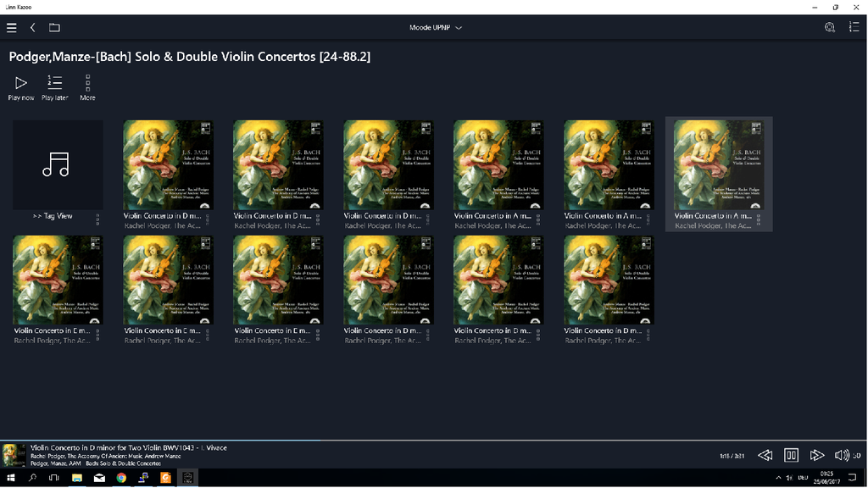Click the now playing track title
868x488 pixels.
pos(129,447)
